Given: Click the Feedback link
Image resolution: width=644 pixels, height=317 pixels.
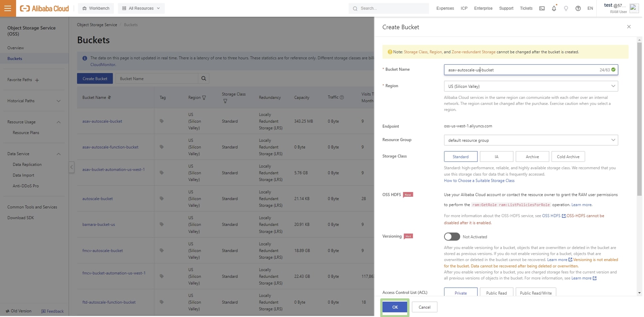Looking at the screenshot, I should (x=53, y=311).
